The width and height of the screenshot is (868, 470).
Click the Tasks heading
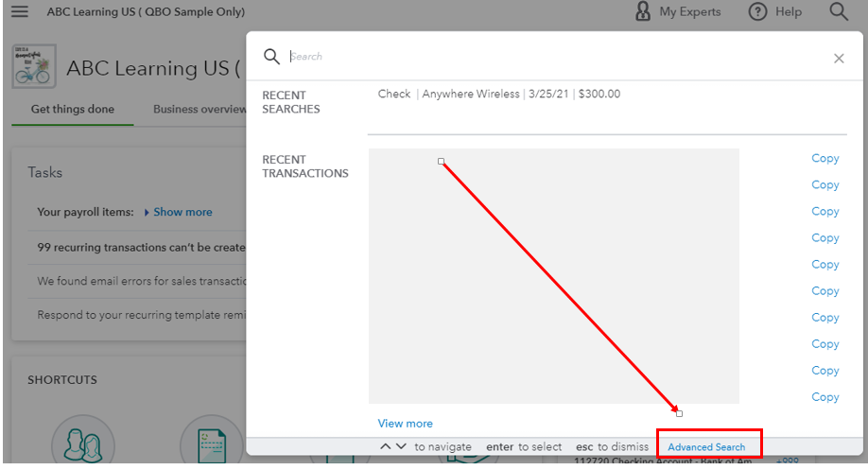click(44, 173)
